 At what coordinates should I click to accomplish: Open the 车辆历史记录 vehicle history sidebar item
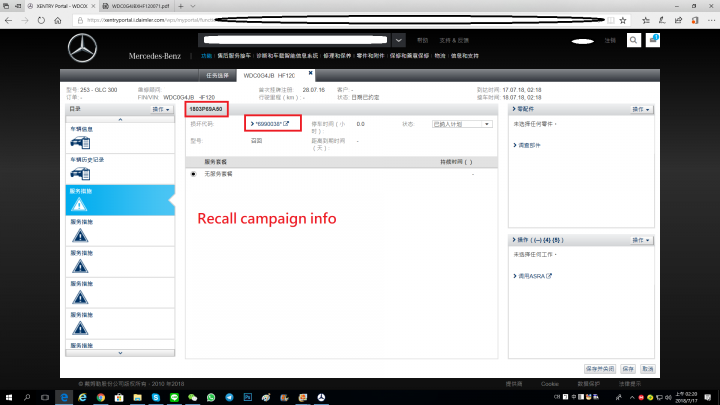[120, 169]
